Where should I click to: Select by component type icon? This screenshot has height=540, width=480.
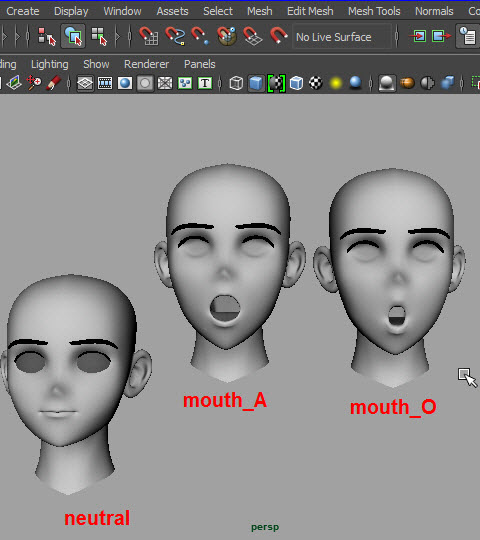click(99, 36)
